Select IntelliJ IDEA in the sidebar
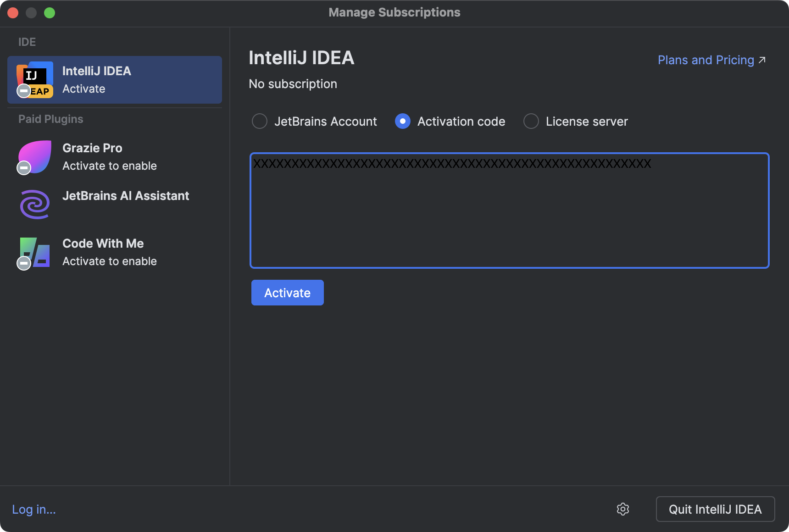The width and height of the screenshot is (789, 532). click(x=114, y=80)
